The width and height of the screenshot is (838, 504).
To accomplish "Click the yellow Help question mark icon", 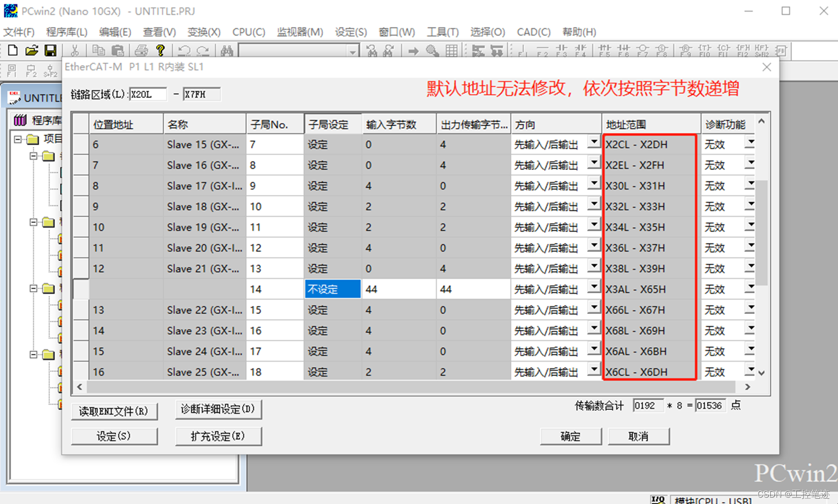I will (x=160, y=50).
